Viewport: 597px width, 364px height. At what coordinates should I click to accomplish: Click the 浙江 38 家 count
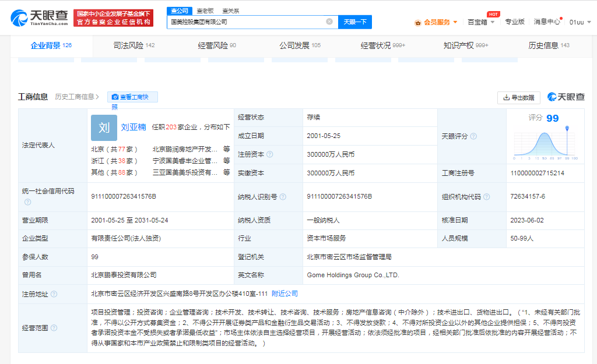[x=122, y=161]
